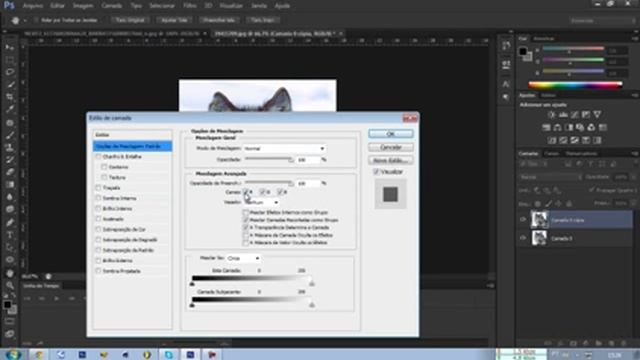Open the Hand tool preset picker arrow
This screenshot has height=360, width=640.
click(25, 20)
